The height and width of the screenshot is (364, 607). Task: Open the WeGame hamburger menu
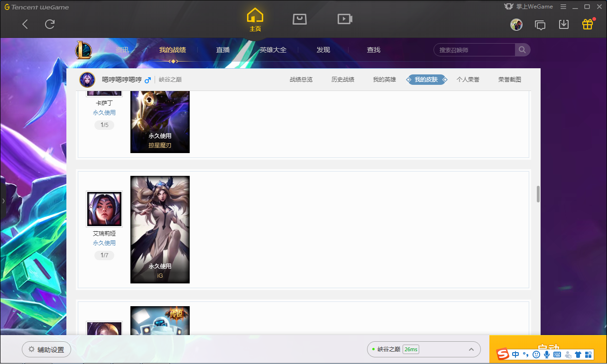(x=563, y=7)
